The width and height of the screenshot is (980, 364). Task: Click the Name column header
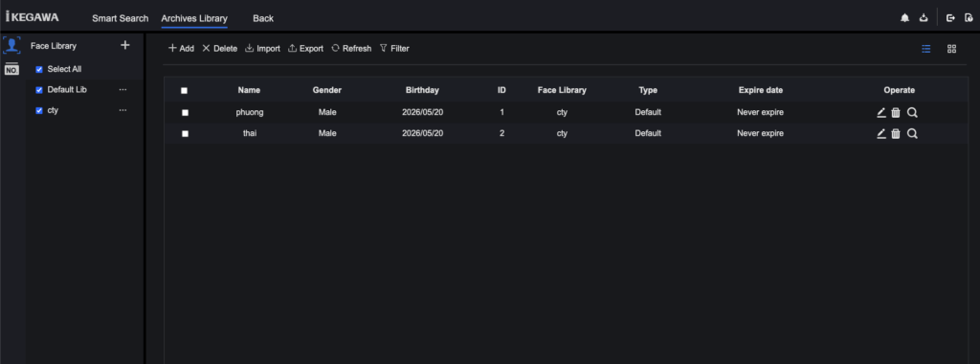(250, 90)
